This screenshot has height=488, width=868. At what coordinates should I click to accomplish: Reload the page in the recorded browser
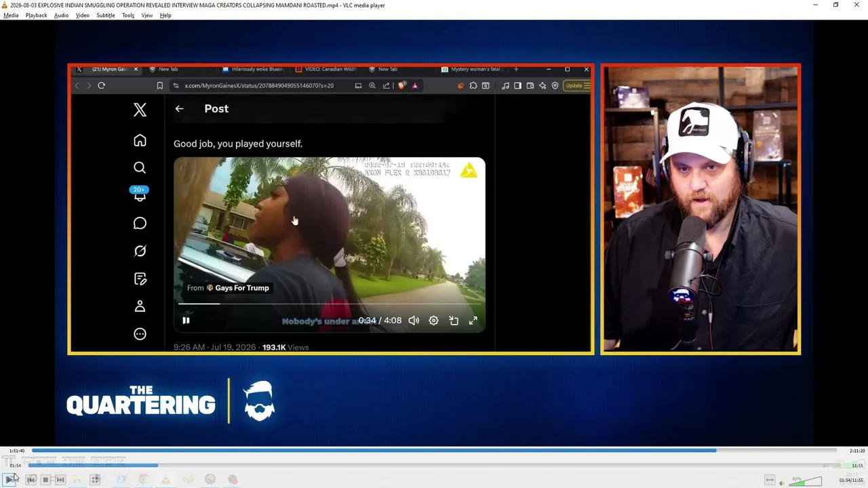click(x=101, y=85)
